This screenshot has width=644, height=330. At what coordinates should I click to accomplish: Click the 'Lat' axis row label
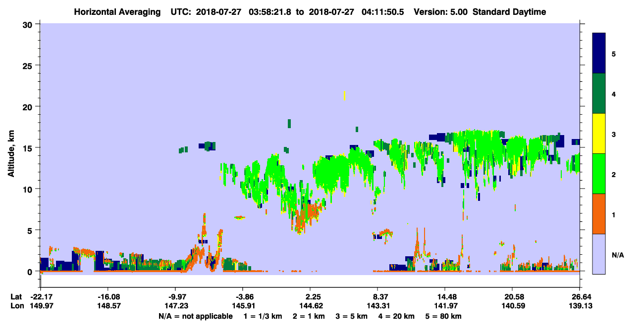[x=16, y=297]
